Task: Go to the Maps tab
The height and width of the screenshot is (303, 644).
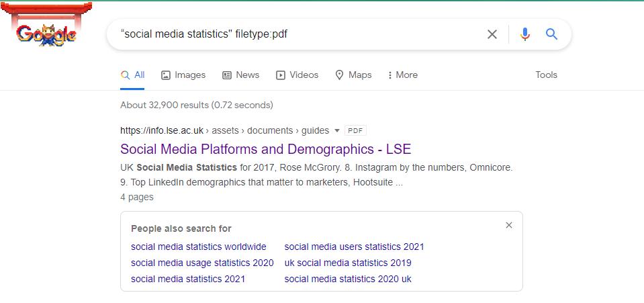Action: tap(353, 75)
